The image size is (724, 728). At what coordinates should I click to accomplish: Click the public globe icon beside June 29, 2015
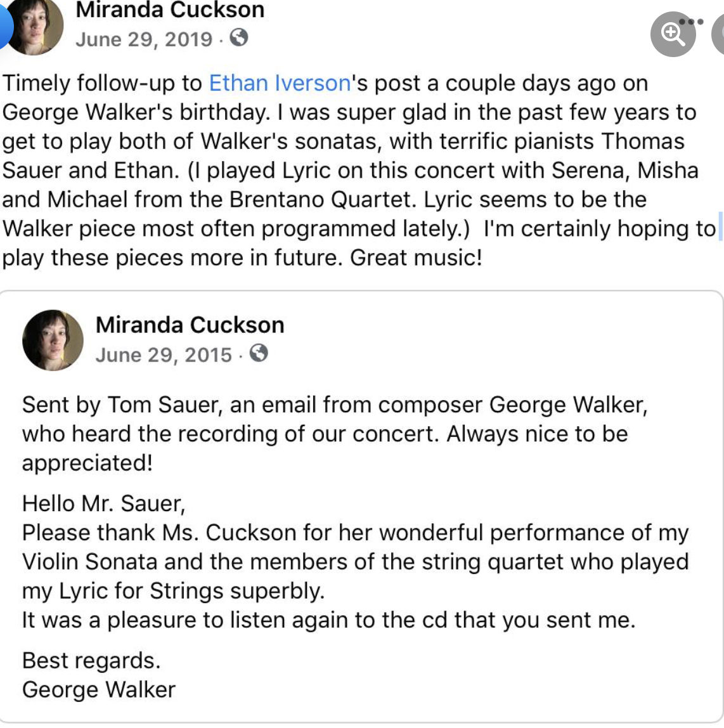(259, 353)
